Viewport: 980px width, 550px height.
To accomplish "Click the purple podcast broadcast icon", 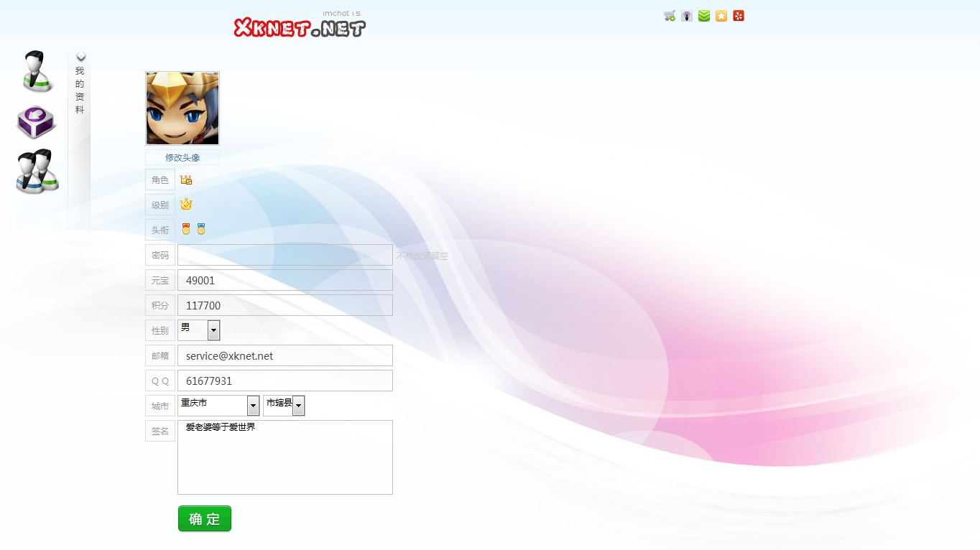I will tap(687, 16).
